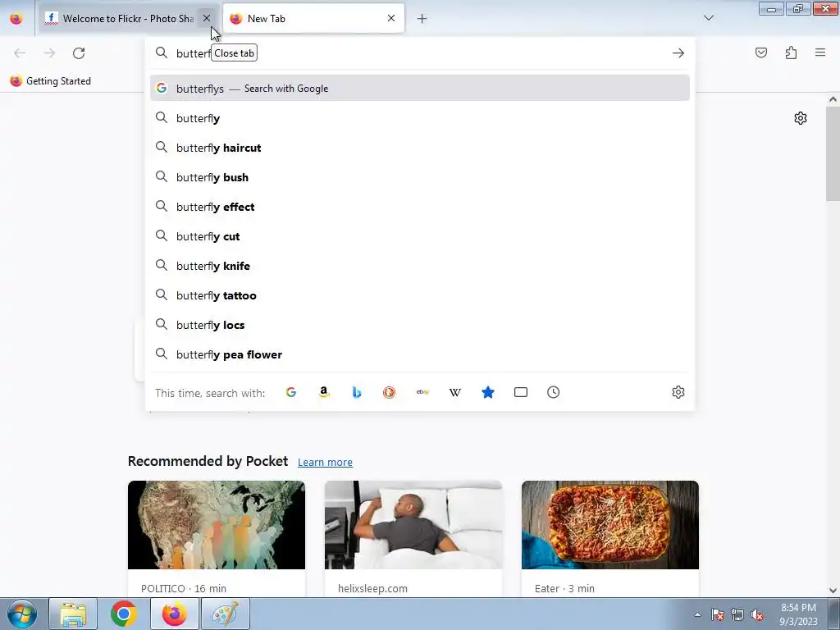Go back one page

pos(20,53)
